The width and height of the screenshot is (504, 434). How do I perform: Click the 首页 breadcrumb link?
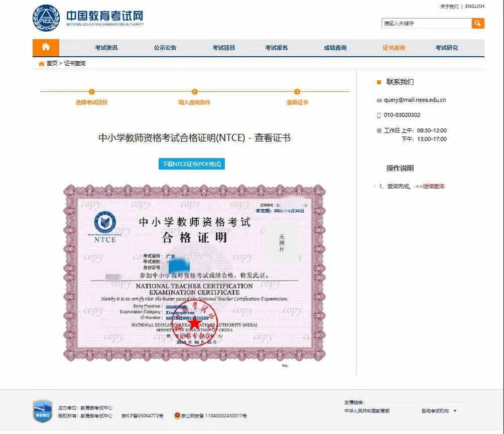pyautogui.click(x=52, y=63)
